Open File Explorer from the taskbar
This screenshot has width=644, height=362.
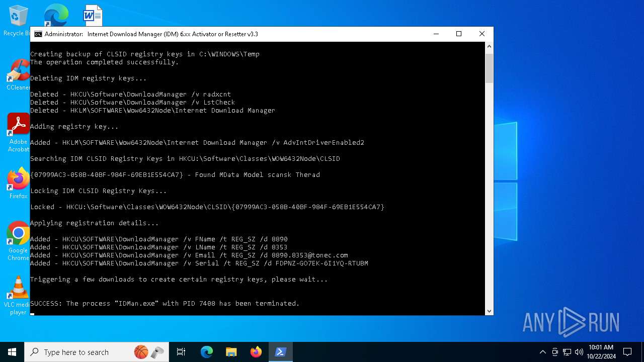(231, 352)
